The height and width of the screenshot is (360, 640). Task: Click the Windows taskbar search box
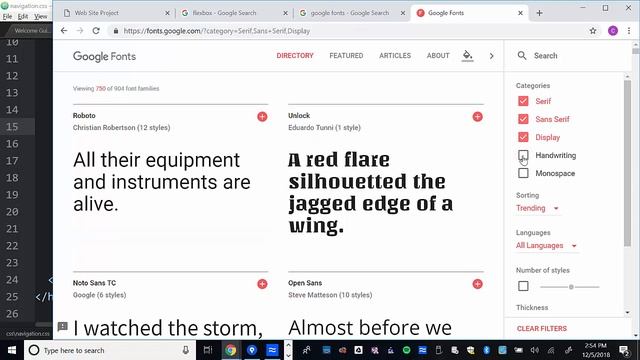click(x=110, y=350)
